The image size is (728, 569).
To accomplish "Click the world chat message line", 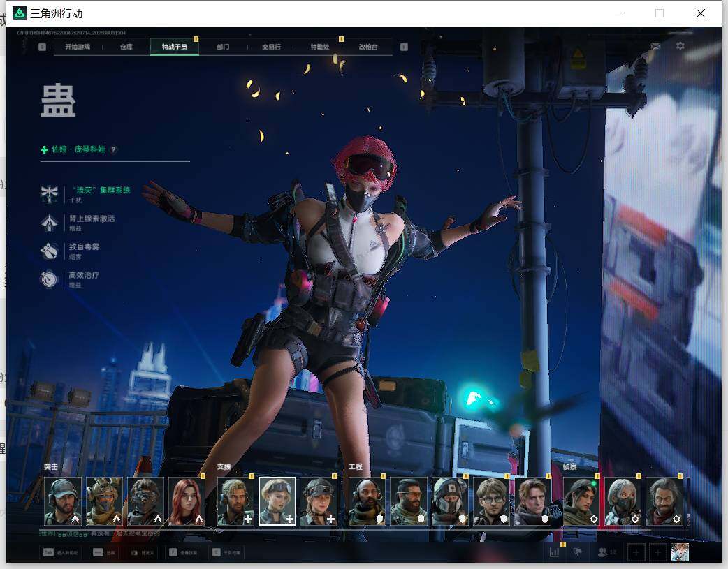I will (x=100, y=534).
